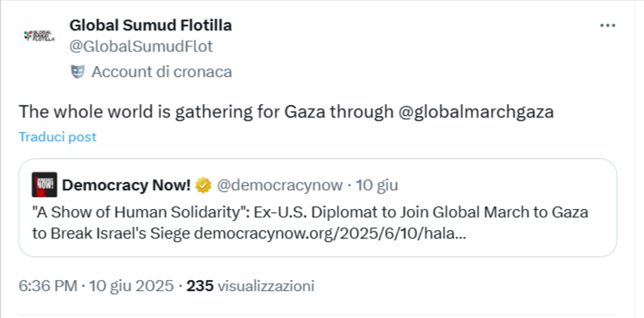Viewport: 644px width, 318px height.
Task: Open the Global Sumud Flotilla profile avatar
Action: (x=38, y=36)
